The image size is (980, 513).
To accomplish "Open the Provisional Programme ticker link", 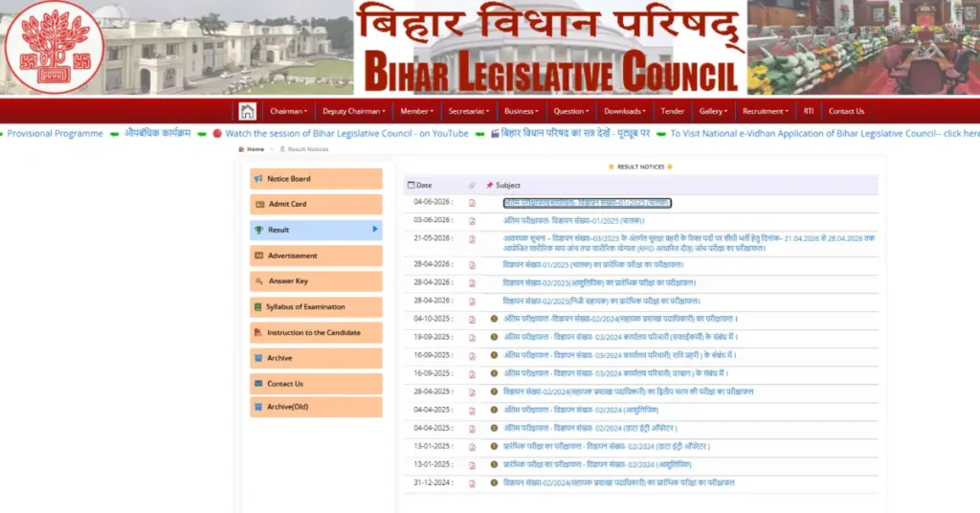I will [x=55, y=134].
